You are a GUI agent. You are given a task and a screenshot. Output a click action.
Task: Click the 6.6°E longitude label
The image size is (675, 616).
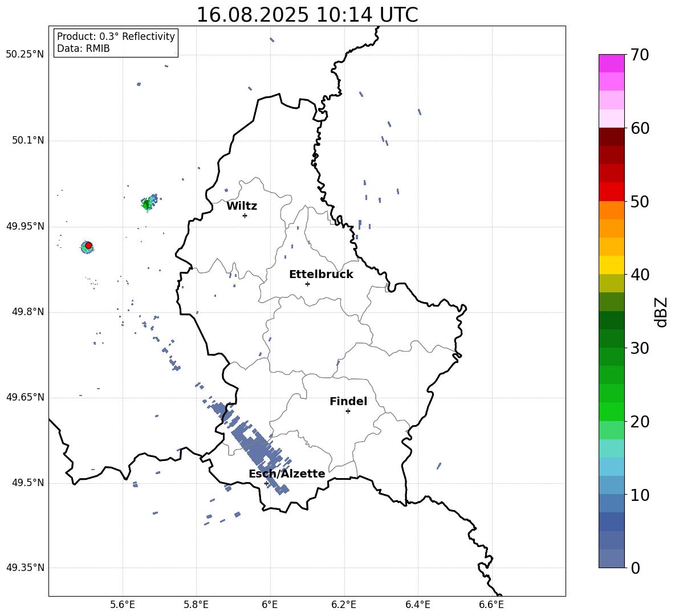[x=491, y=605]
